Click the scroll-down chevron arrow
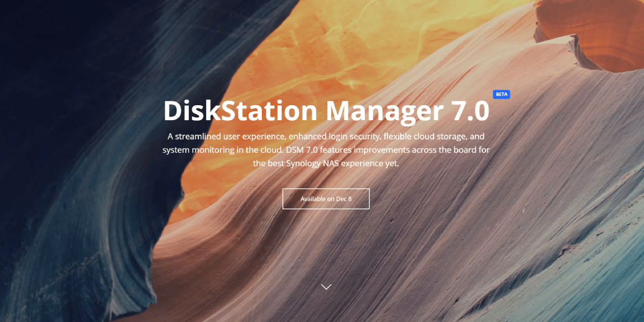644x322 pixels. (x=326, y=287)
